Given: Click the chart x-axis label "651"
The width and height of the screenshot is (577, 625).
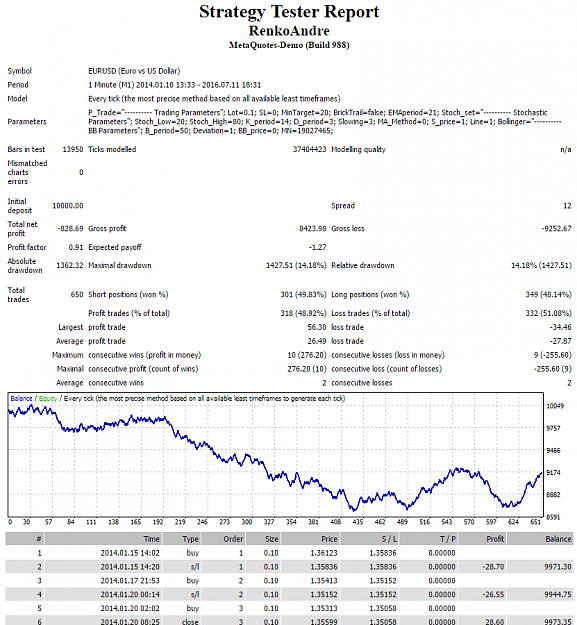Looking at the screenshot, I should (536, 522).
